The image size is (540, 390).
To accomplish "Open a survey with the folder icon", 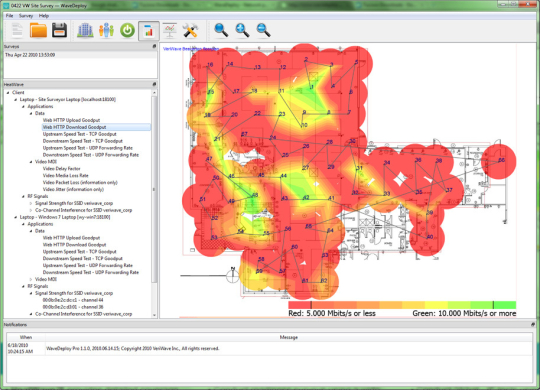I will coord(38,30).
